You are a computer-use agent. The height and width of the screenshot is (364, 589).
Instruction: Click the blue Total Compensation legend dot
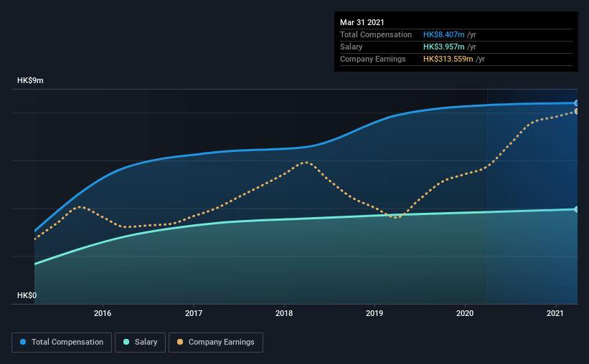23,342
